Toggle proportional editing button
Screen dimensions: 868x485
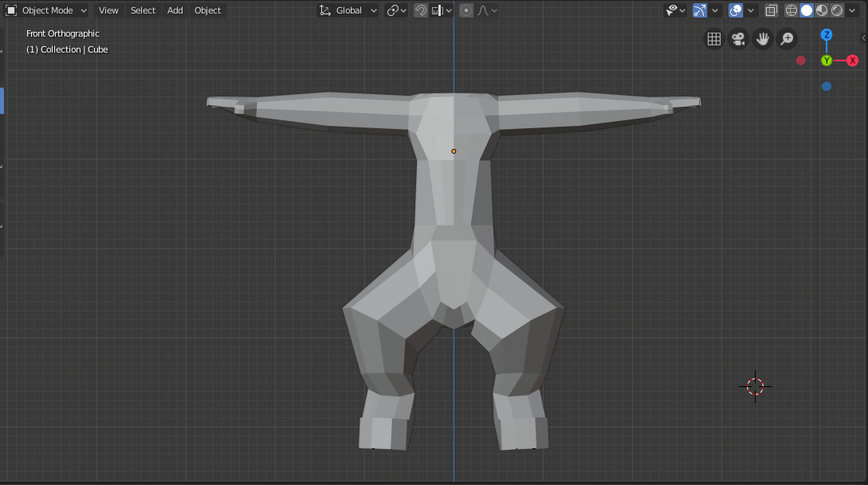pyautogui.click(x=466, y=10)
